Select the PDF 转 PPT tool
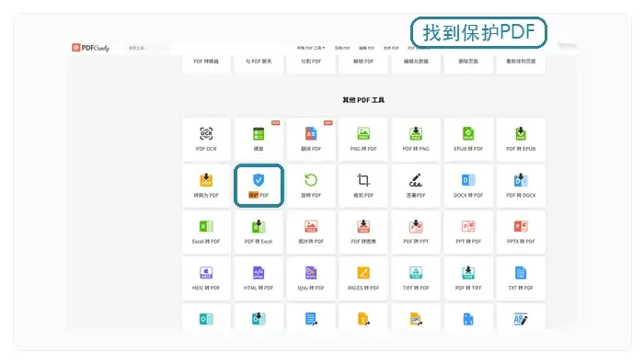The height and width of the screenshot is (363, 644). click(x=416, y=233)
